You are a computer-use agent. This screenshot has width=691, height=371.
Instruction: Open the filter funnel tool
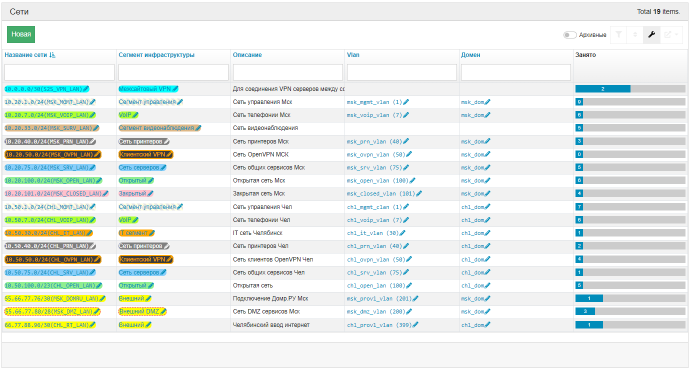coord(619,34)
